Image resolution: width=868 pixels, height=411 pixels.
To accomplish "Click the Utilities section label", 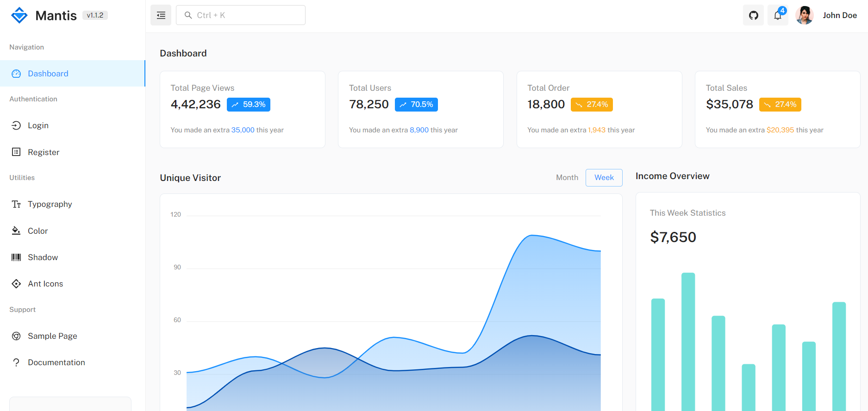I will click(22, 178).
